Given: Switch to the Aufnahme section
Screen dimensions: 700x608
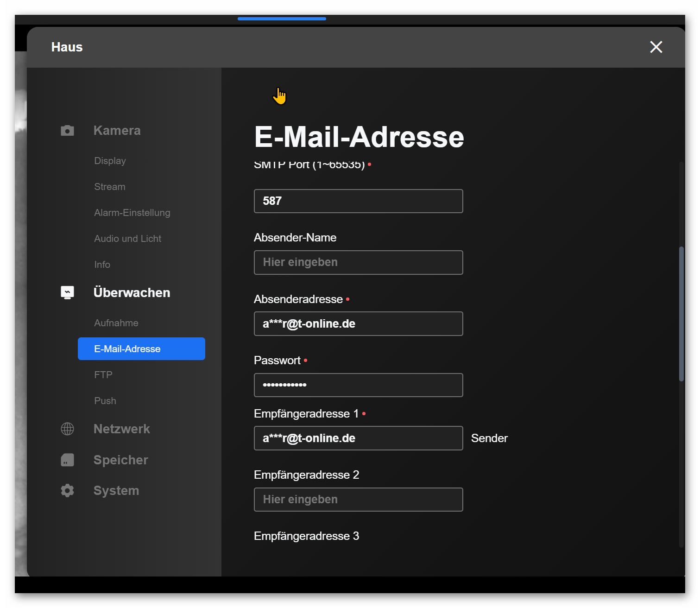Looking at the screenshot, I should click(116, 323).
